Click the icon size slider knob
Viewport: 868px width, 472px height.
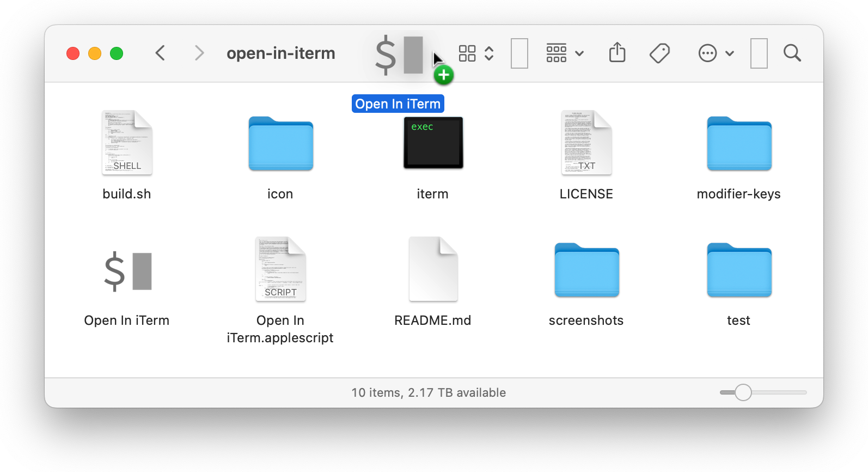point(743,392)
